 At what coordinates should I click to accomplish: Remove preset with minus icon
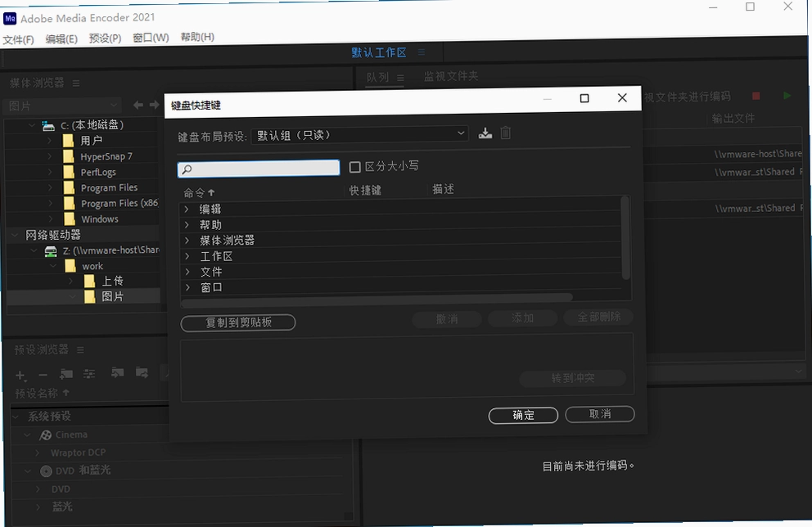coord(43,375)
